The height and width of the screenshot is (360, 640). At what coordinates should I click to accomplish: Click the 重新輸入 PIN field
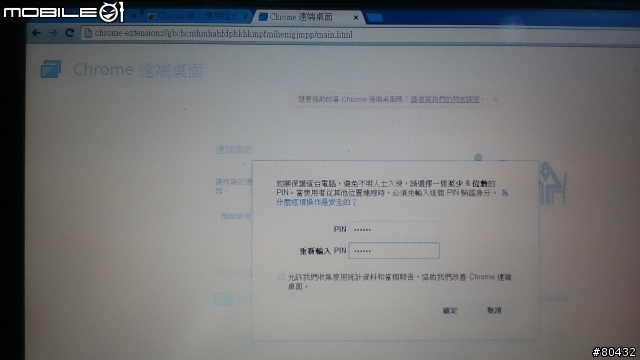[x=394, y=251]
